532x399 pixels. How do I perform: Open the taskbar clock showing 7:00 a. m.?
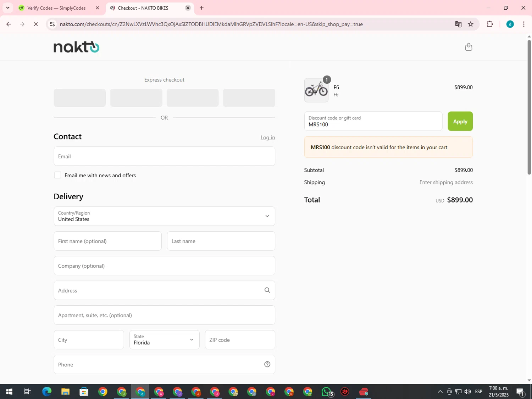coord(498,392)
